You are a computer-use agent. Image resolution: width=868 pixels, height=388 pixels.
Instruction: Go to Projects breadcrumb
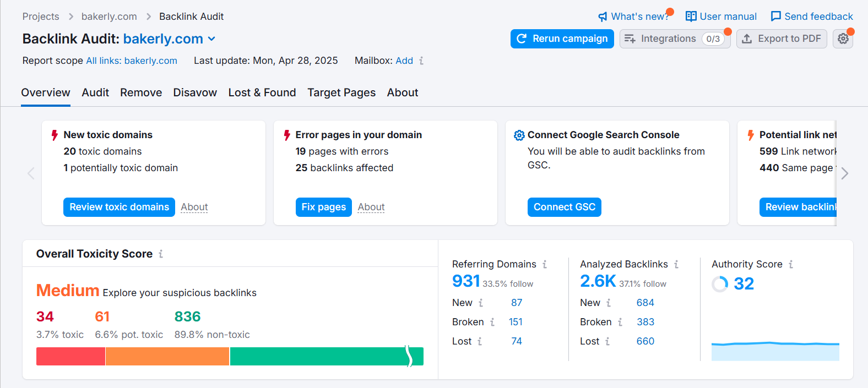click(x=41, y=17)
